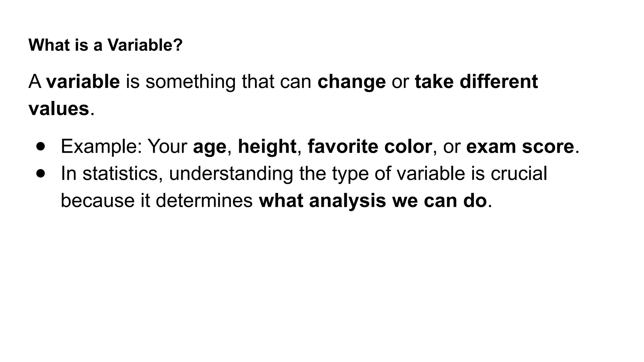Click the word "because" on the last line
This screenshot has width=644, height=362.
click(97, 200)
